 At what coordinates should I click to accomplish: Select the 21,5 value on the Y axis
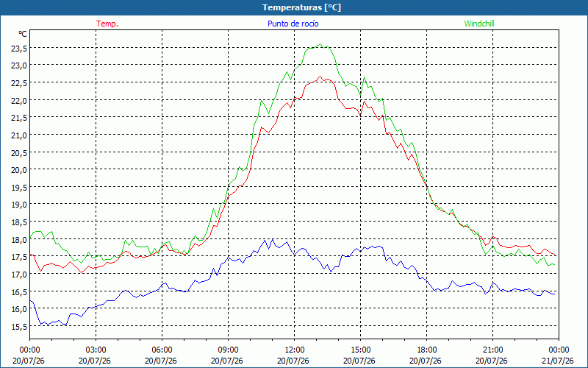pyautogui.click(x=19, y=118)
